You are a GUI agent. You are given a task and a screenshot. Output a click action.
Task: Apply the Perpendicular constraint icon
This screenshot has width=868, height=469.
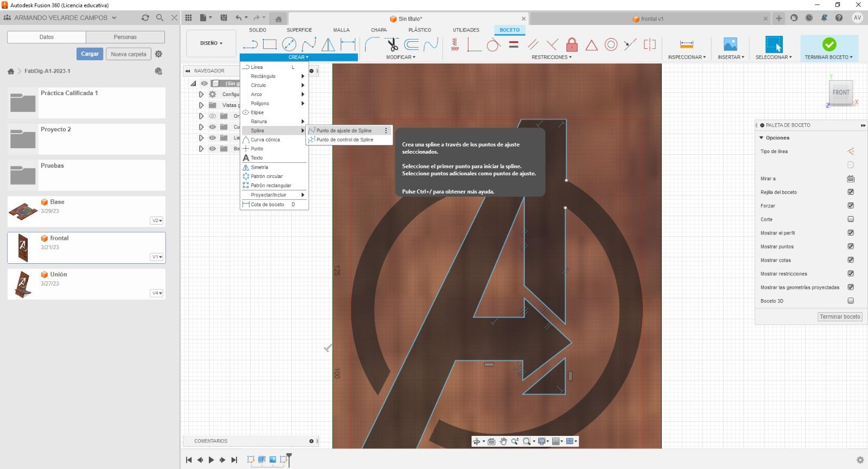[552, 45]
